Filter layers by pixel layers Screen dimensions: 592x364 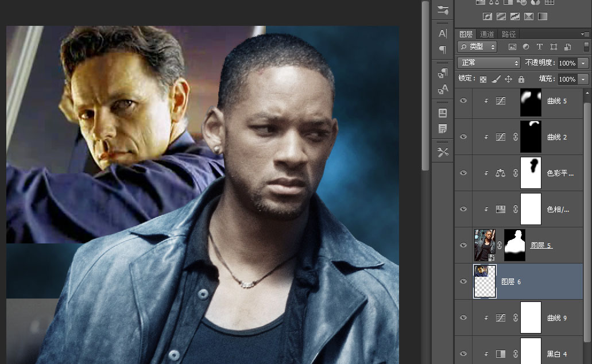point(512,47)
